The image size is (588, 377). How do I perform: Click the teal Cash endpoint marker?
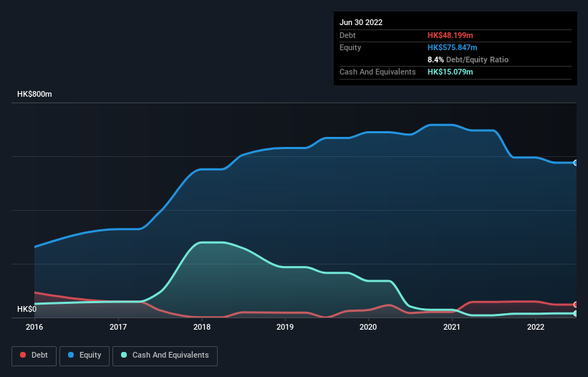point(576,313)
